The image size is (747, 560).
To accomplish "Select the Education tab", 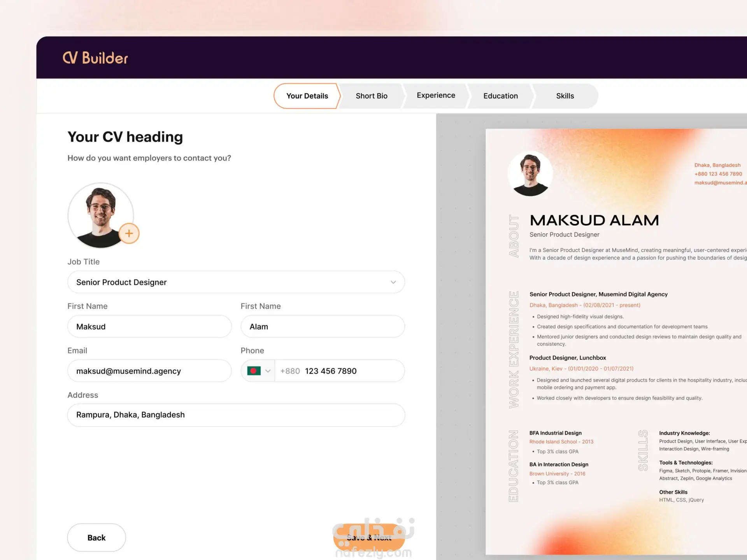I will point(501,96).
